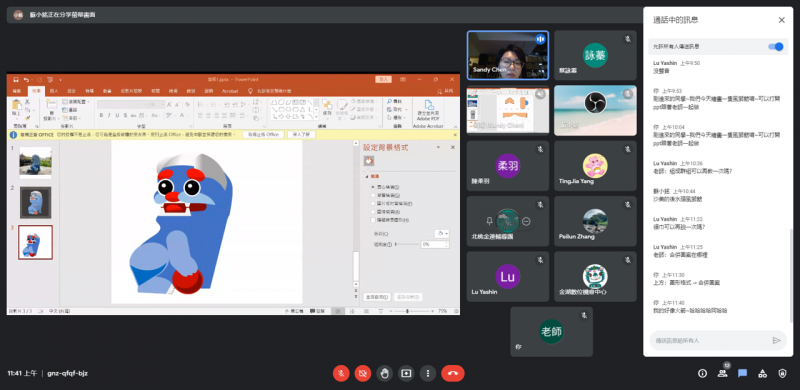
Task: Remove 北桃全津輔導園 participant with minus icon
Action: (526, 221)
